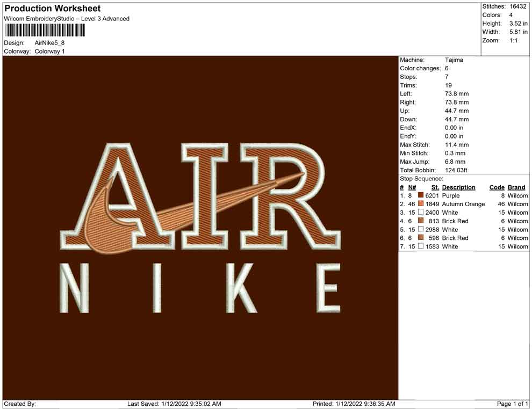532x409 pixels.
Task: Click the NIKE text in the embroidery preview
Action: point(200,287)
